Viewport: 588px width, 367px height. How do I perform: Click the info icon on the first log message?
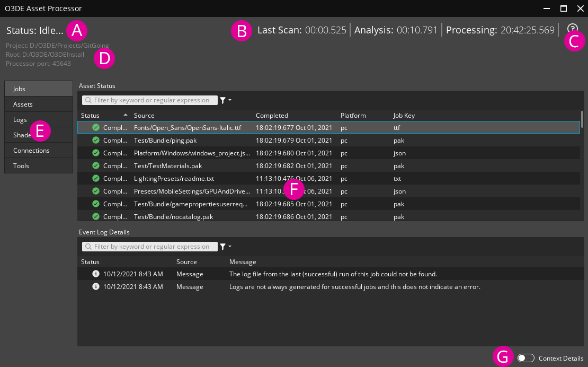pyautogui.click(x=96, y=274)
